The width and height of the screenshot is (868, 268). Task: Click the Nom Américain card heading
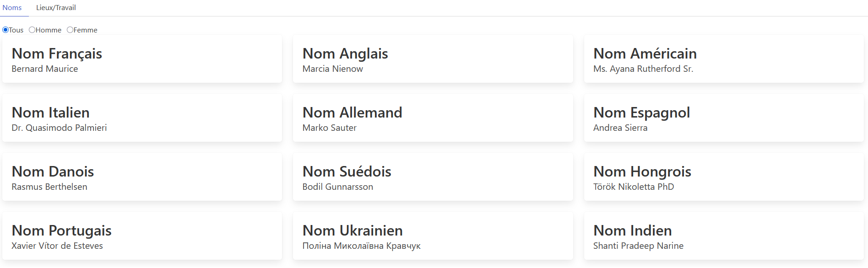[x=645, y=54]
